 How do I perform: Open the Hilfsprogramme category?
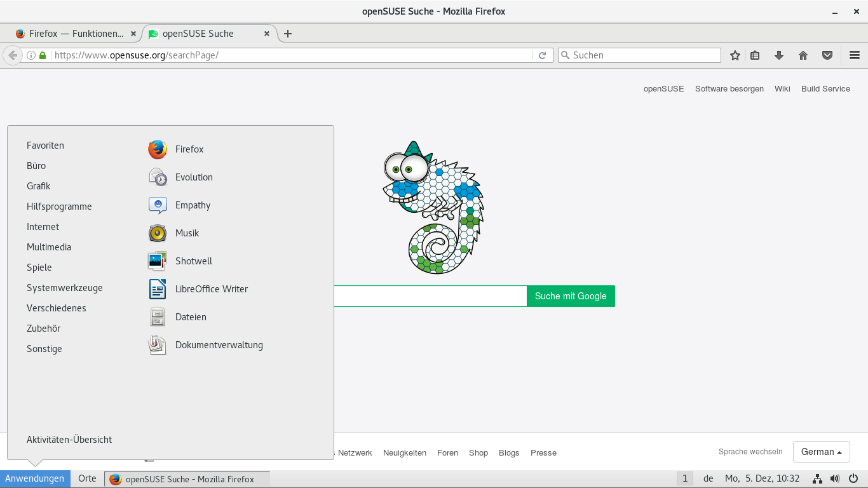coord(59,207)
